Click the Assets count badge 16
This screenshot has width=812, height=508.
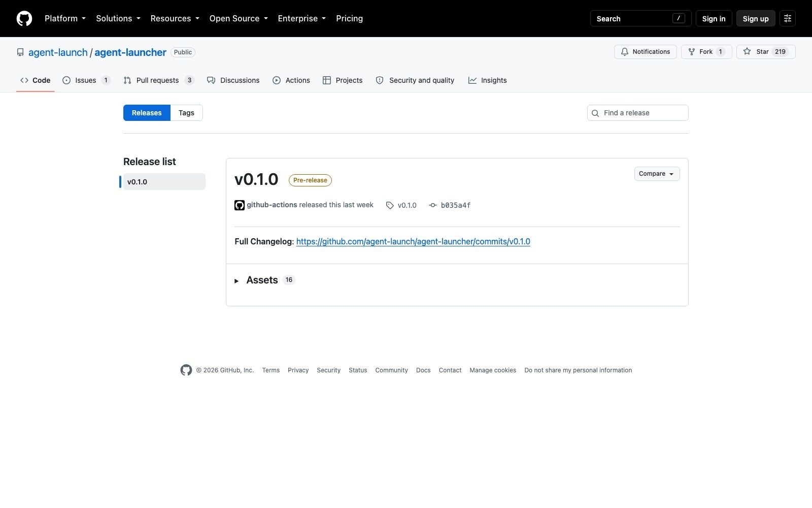point(289,280)
